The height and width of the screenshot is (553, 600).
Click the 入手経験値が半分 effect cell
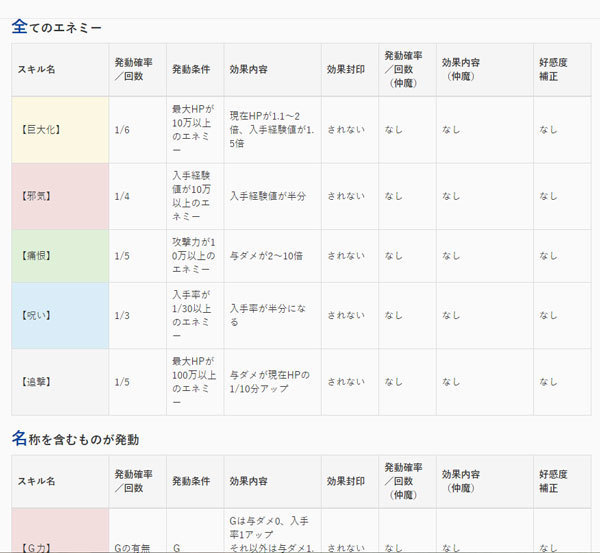[271, 196]
